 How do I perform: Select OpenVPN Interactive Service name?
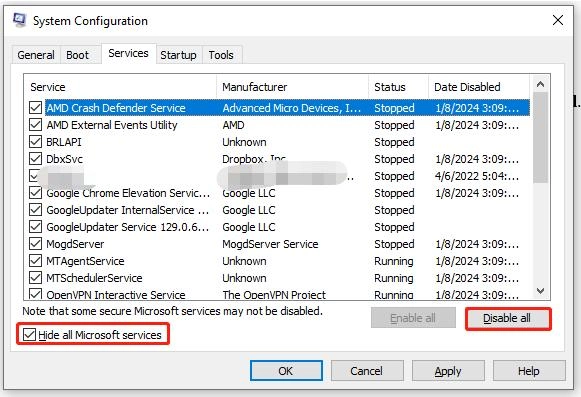(116, 295)
